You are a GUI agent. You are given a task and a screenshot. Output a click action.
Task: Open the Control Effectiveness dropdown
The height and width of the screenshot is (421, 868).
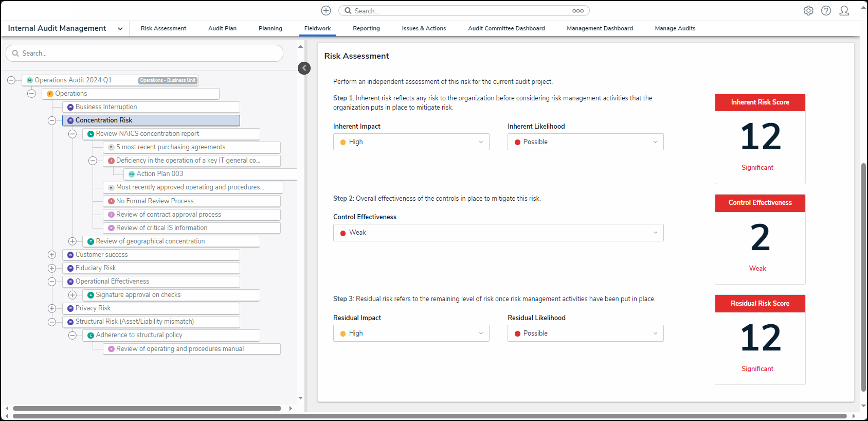tap(498, 233)
